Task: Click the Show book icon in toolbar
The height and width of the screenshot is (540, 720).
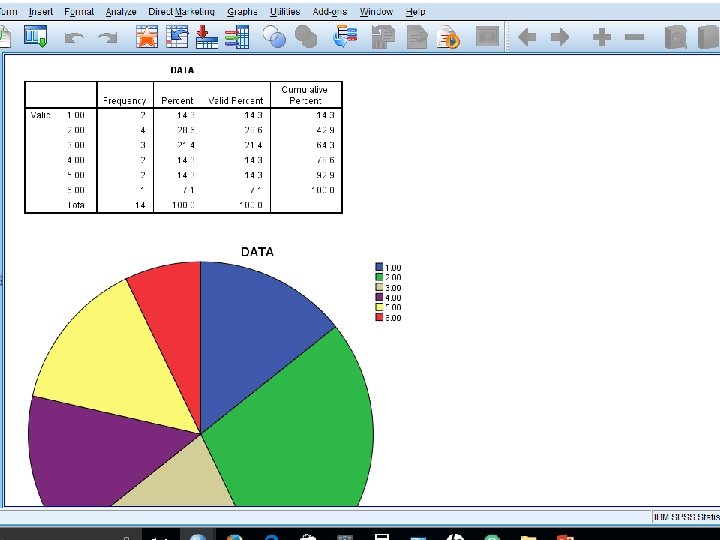Action: pyautogui.click(x=675, y=37)
